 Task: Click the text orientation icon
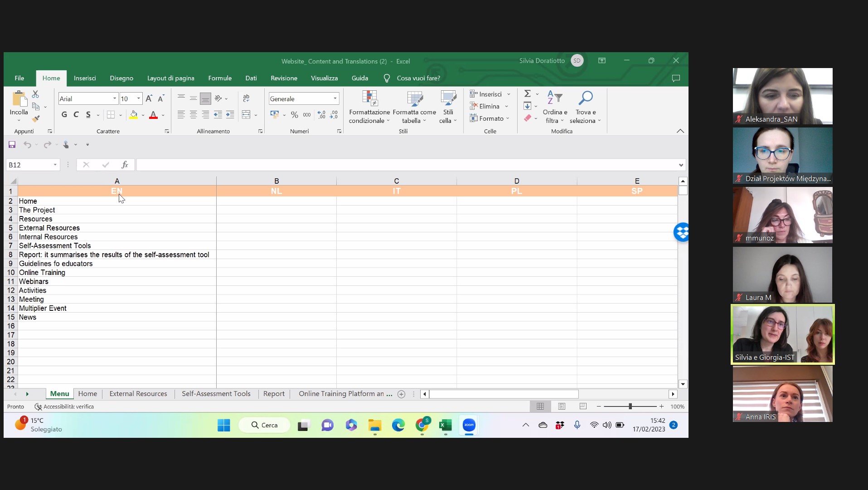(x=218, y=98)
